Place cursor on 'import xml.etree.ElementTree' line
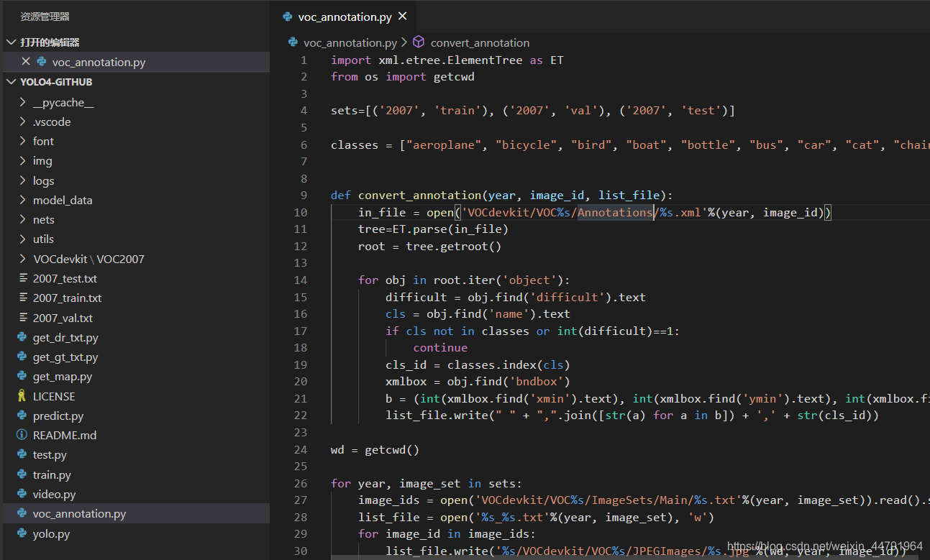The width and height of the screenshot is (930, 560). pos(447,60)
